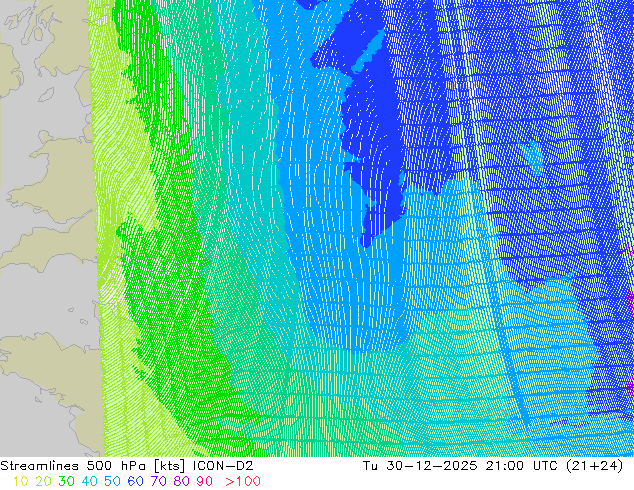
Task: Click the legend value >100
Action: click(243, 481)
